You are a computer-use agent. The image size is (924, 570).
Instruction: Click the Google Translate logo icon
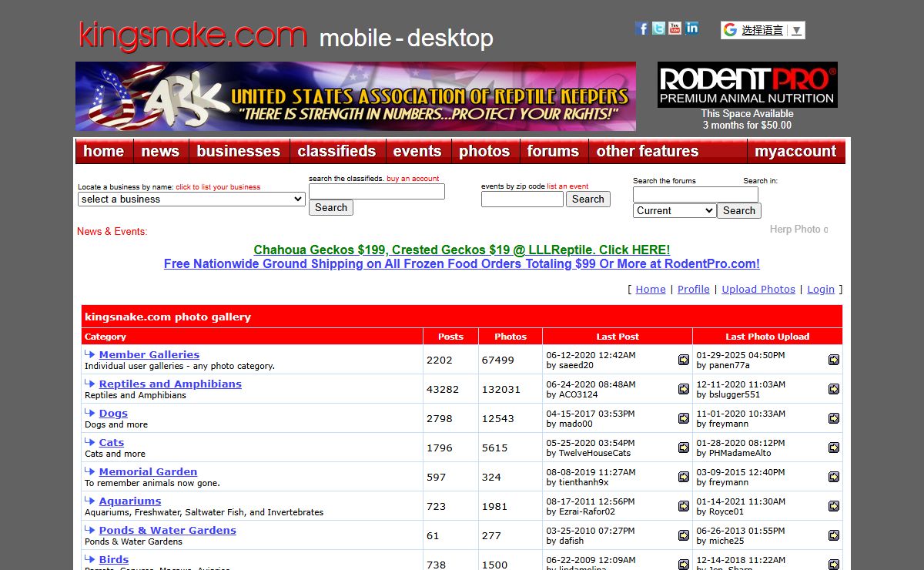730,30
